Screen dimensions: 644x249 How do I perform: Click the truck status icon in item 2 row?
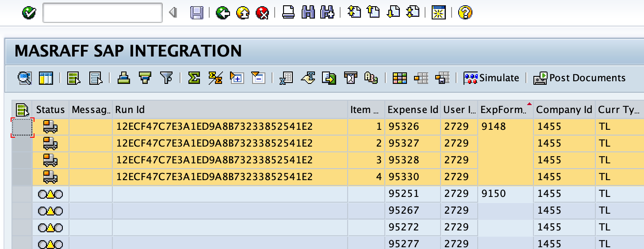point(50,143)
